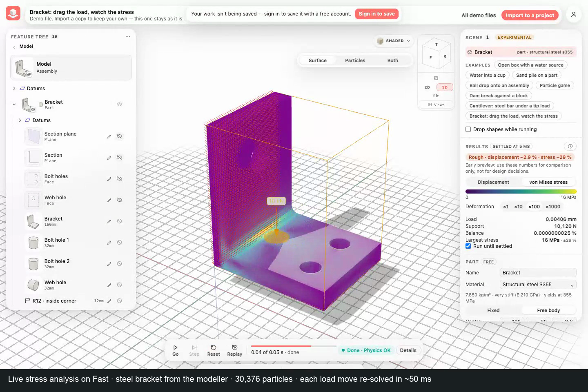Show the hidden Web hole face sketch
This screenshot has width=588, height=392.
pyautogui.click(x=120, y=200)
